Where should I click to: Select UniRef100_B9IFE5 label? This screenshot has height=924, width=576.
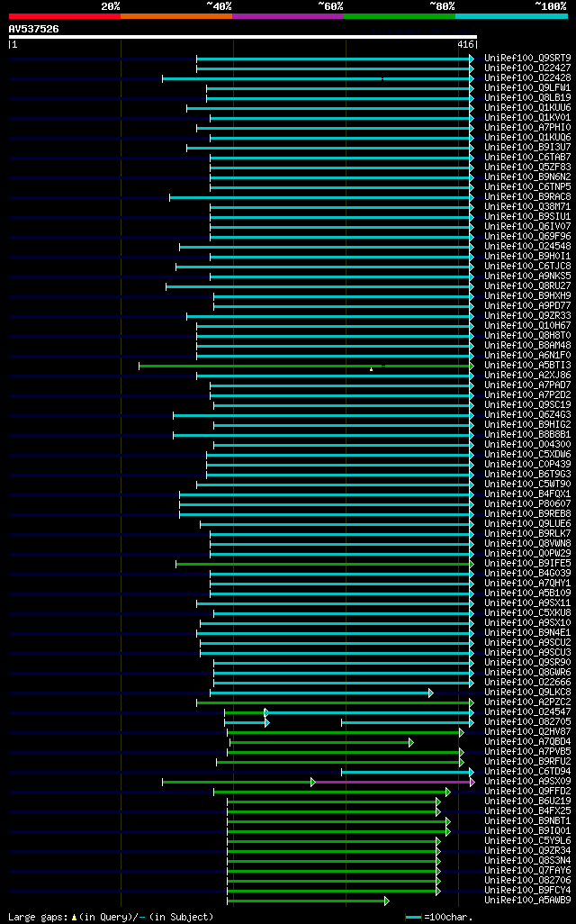tap(527, 564)
